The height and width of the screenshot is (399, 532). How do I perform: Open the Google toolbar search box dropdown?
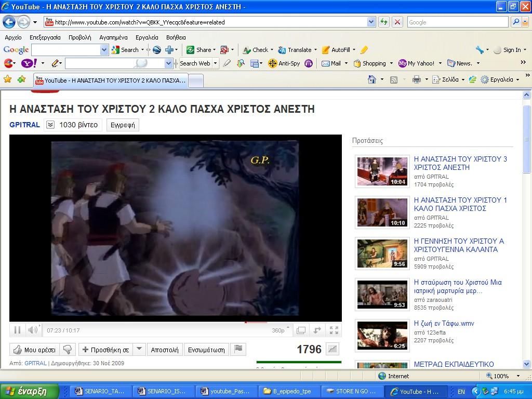pos(104,50)
